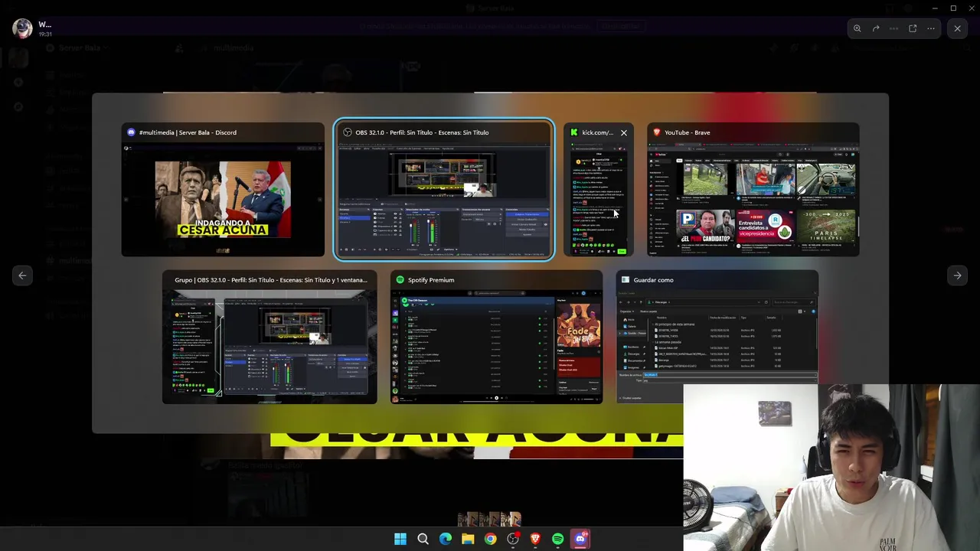
Task: Open the More options ellipsis in the viewer toolbar
Action: pos(931,28)
